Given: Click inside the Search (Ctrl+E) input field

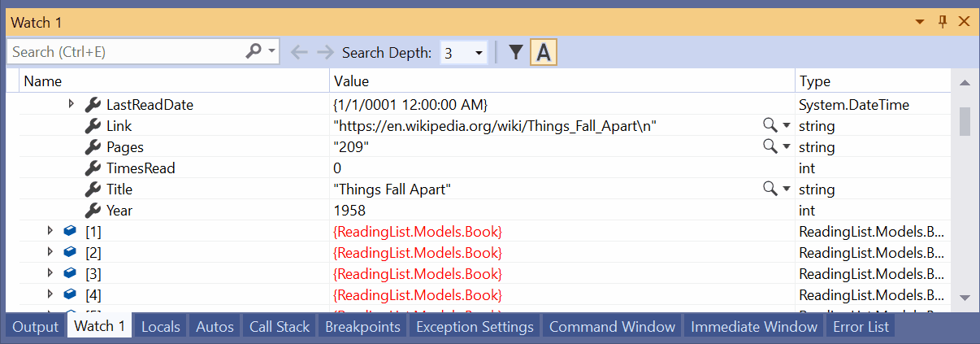Looking at the screenshot, I should pyautogui.click(x=126, y=52).
